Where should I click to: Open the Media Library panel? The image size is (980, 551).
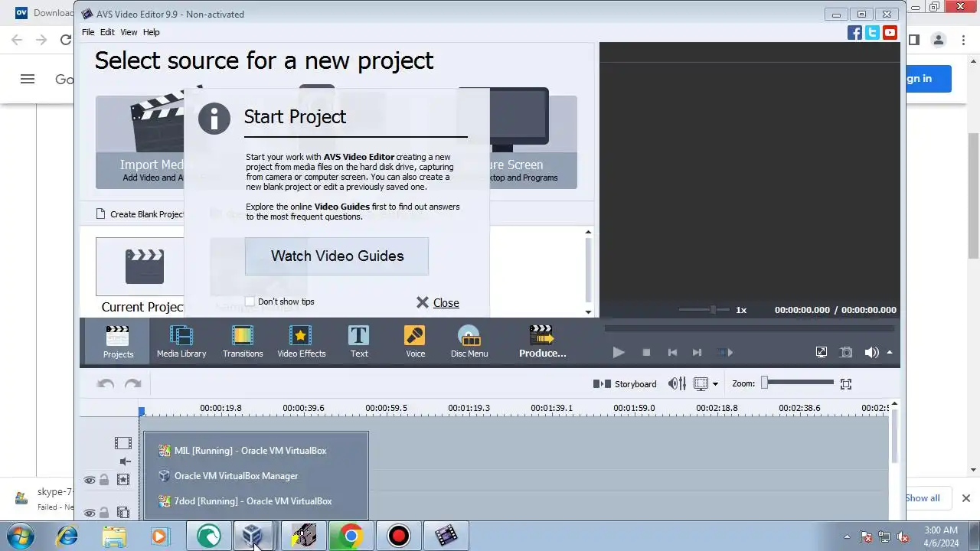point(181,341)
